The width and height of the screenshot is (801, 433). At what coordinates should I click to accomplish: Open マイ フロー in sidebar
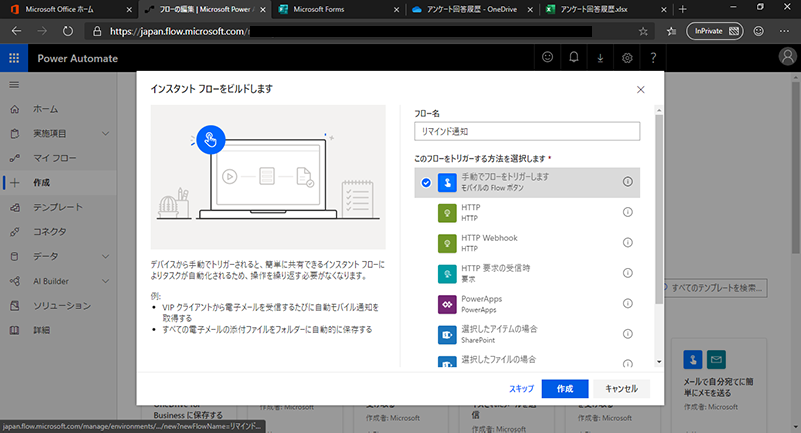pos(58,158)
